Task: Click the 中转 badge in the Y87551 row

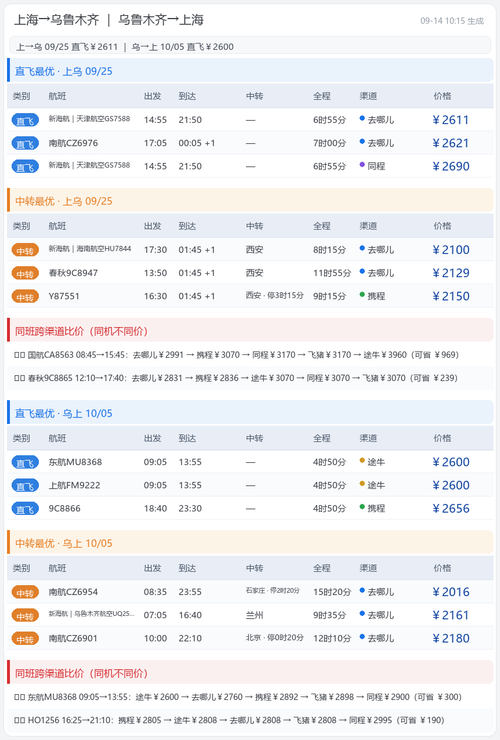Action: (x=25, y=297)
